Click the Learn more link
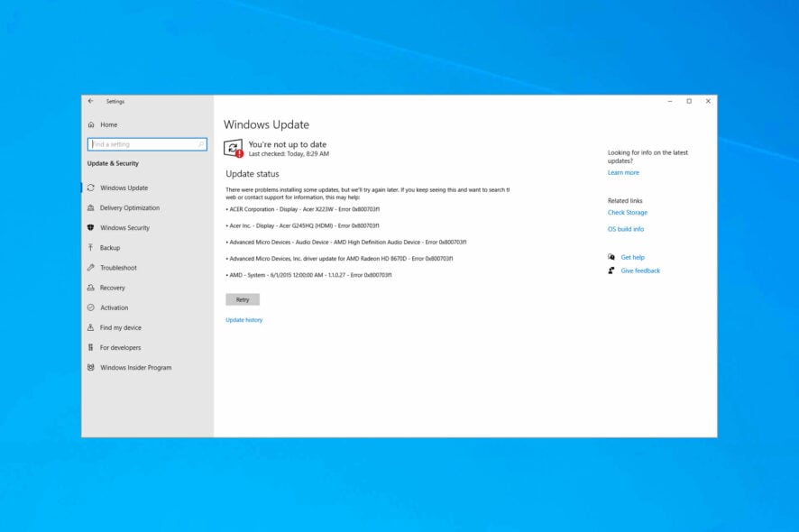This screenshot has width=799, height=532. [623, 172]
